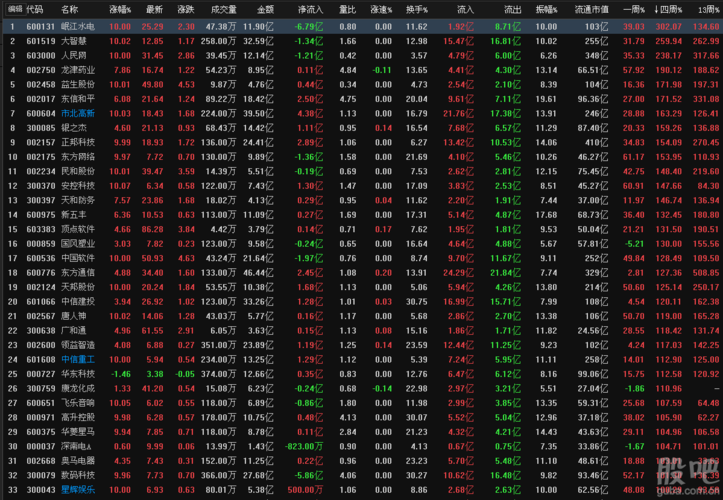Select stock name 康龙化成
The height and width of the screenshot is (500, 723).
[78, 388]
